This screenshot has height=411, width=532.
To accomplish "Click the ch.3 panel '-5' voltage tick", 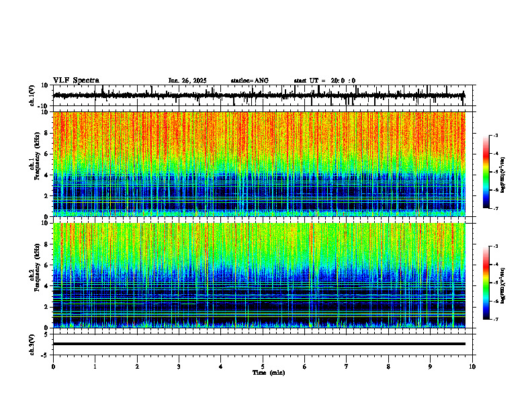I will (x=45, y=355).
